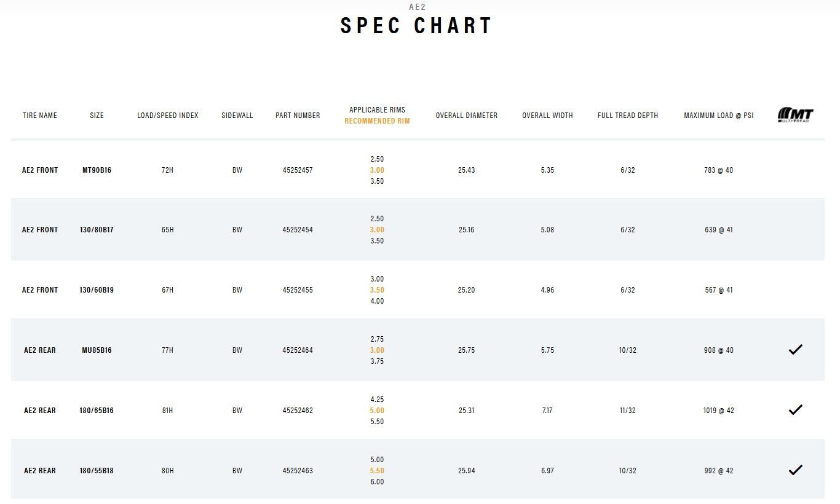Click part number 45252464
This screenshot has width=840, height=504.
tap(298, 350)
